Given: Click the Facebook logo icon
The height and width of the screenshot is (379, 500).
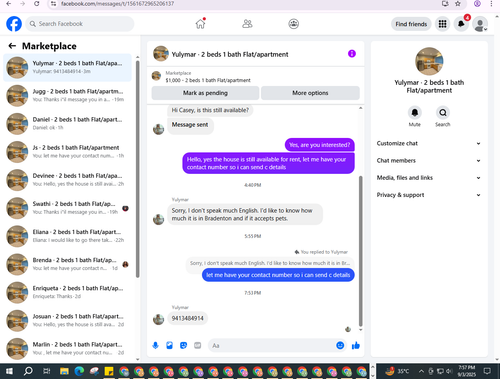Looking at the screenshot, I should coord(14,24).
